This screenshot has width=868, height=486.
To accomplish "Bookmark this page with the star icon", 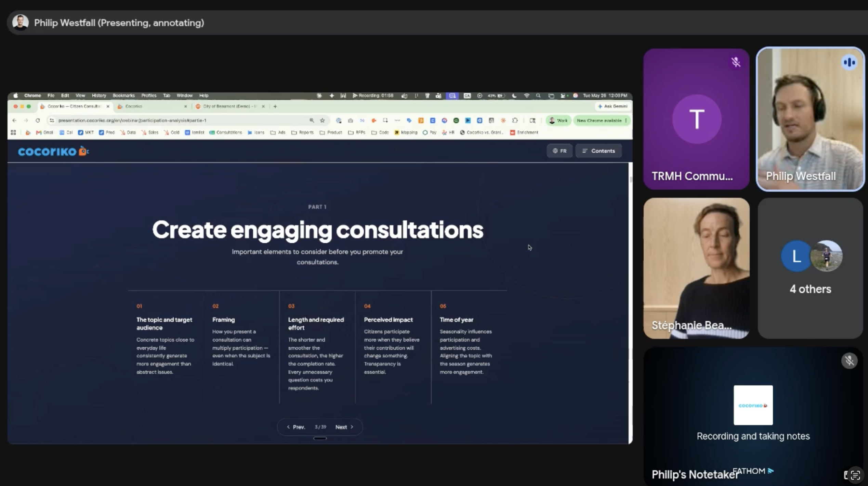I will tap(322, 120).
